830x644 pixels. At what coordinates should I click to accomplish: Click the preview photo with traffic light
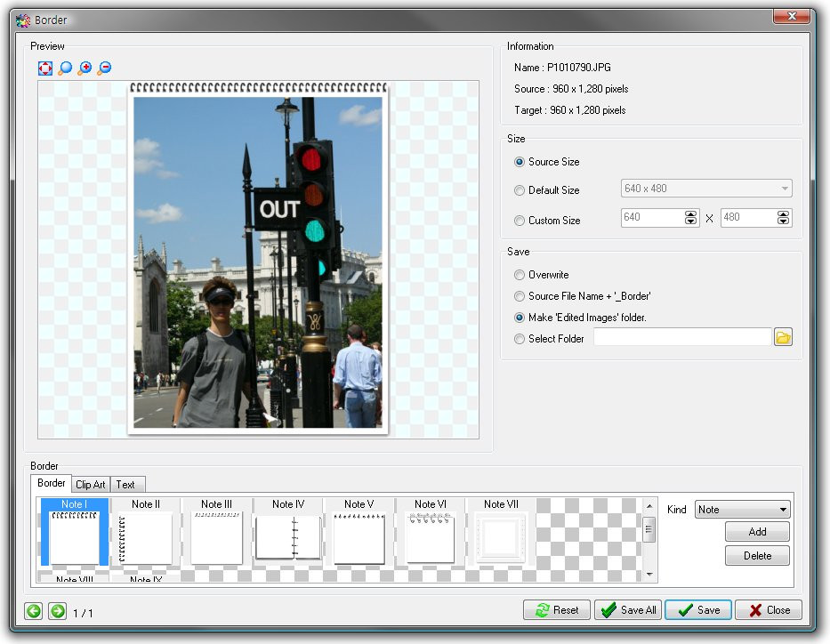(258, 262)
